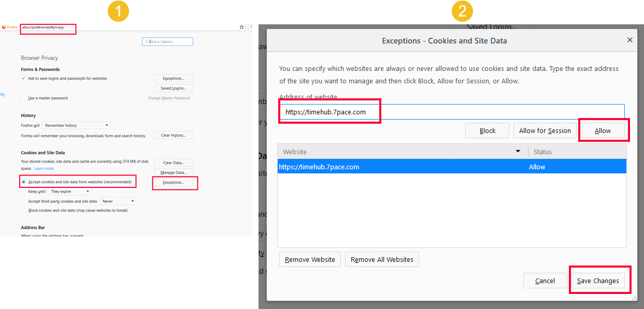The image size is (644, 309).
Task: Click the Remove All Websites button
Action: pyautogui.click(x=382, y=259)
